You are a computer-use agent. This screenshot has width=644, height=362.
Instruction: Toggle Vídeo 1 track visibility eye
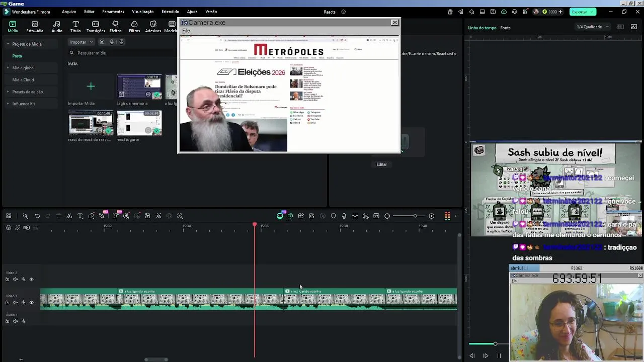[31, 302]
